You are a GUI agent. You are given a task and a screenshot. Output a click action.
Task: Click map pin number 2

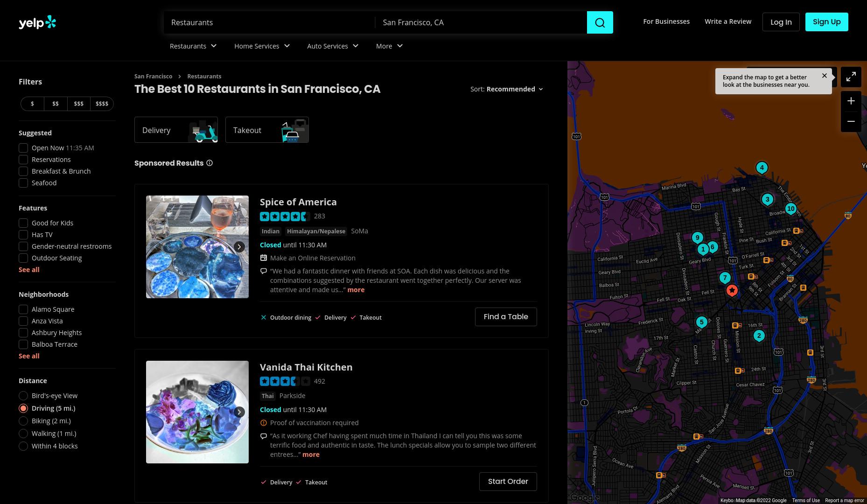pos(759,336)
